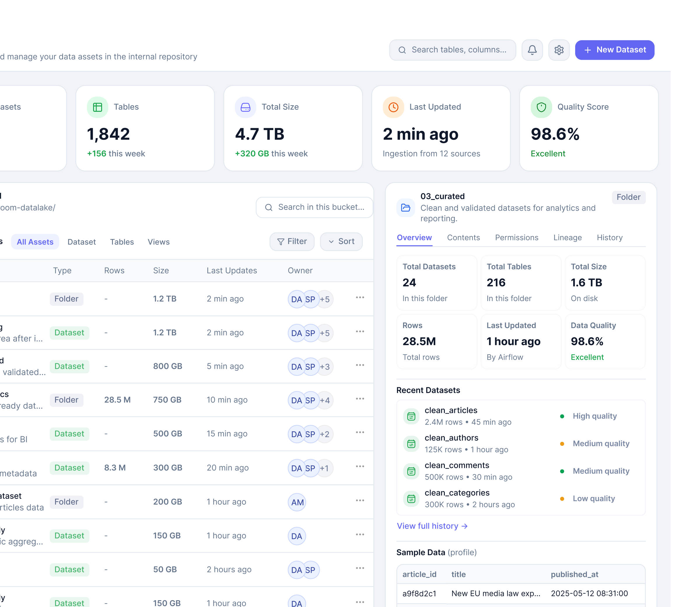Click the +1 owners badge in 300 GB row
Image resolution: width=700 pixels, height=607 pixels.
point(325,468)
